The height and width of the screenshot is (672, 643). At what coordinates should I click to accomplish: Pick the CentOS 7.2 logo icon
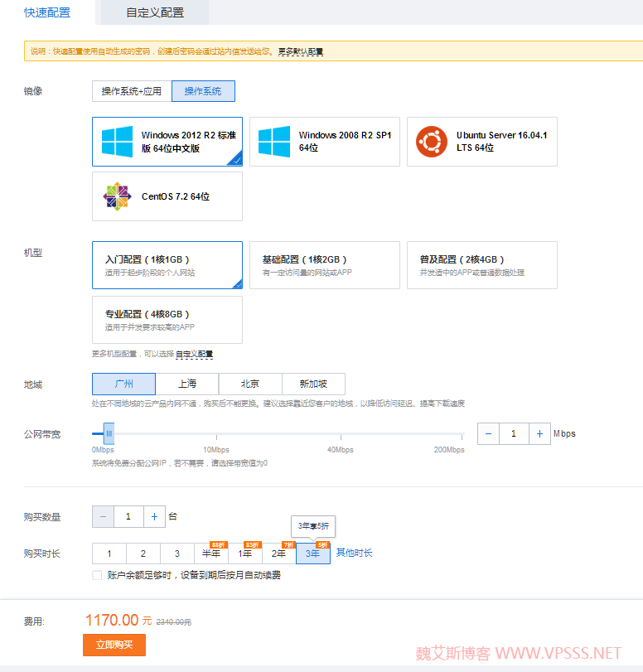coord(117,196)
